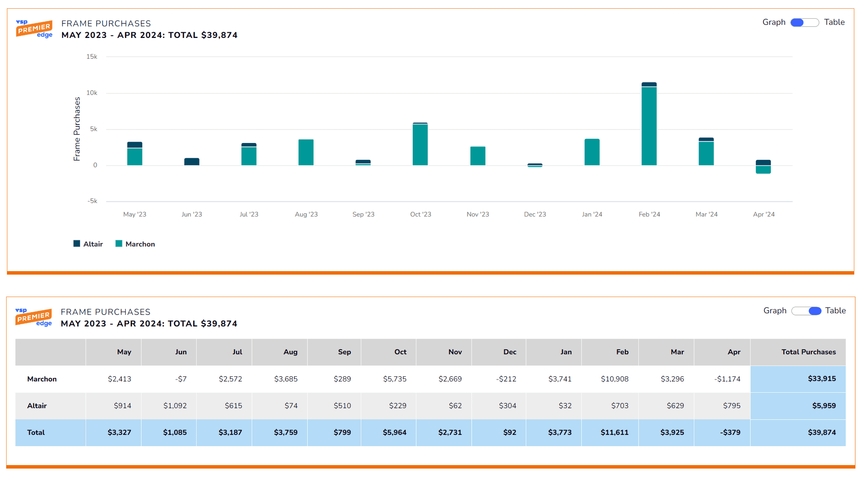Image resolution: width=868 pixels, height=490 pixels.
Task: Click the negative Apr '24 Marchon bar
Action: (x=763, y=170)
